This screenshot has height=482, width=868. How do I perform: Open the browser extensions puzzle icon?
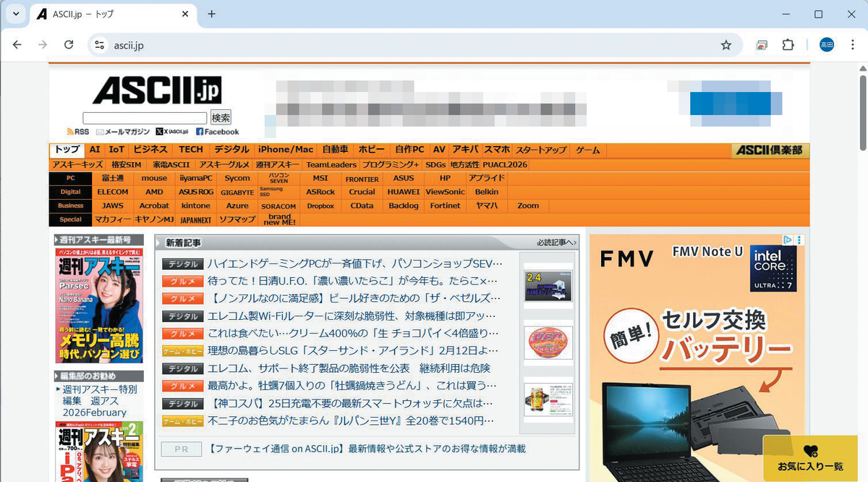[x=788, y=44]
